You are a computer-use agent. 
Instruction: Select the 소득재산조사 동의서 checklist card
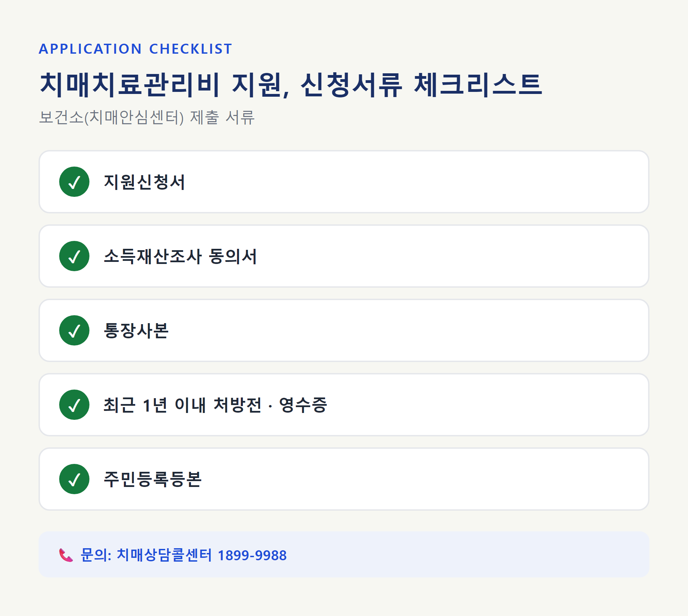(344, 256)
